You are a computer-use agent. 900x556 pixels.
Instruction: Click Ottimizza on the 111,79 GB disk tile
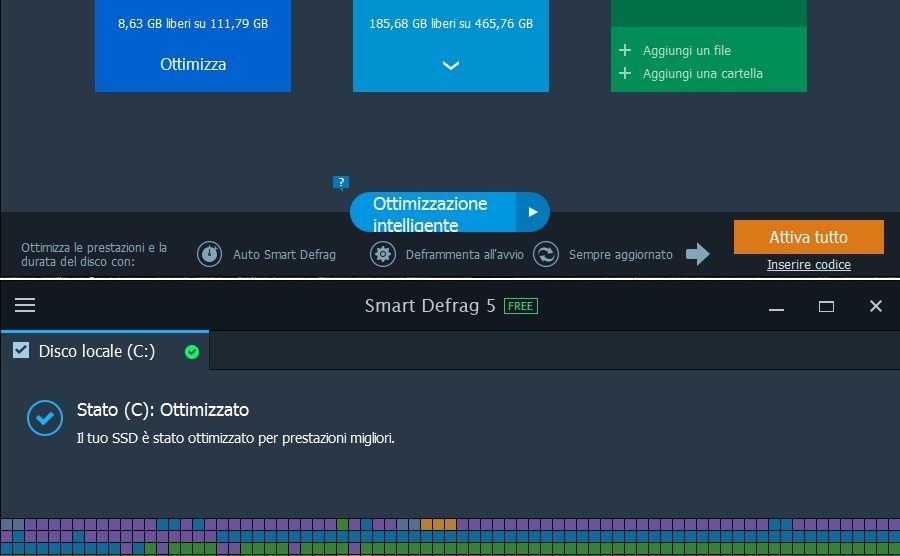(193, 64)
